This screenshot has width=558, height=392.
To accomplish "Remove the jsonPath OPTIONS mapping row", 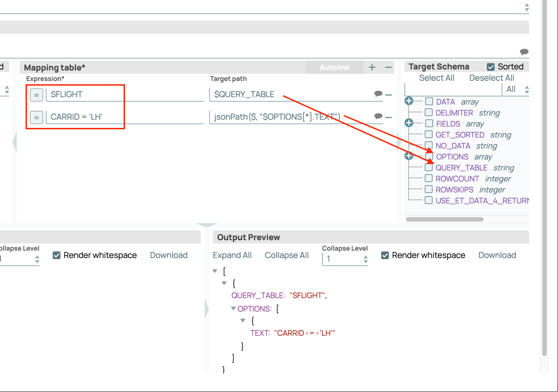I will click(x=388, y=117).
